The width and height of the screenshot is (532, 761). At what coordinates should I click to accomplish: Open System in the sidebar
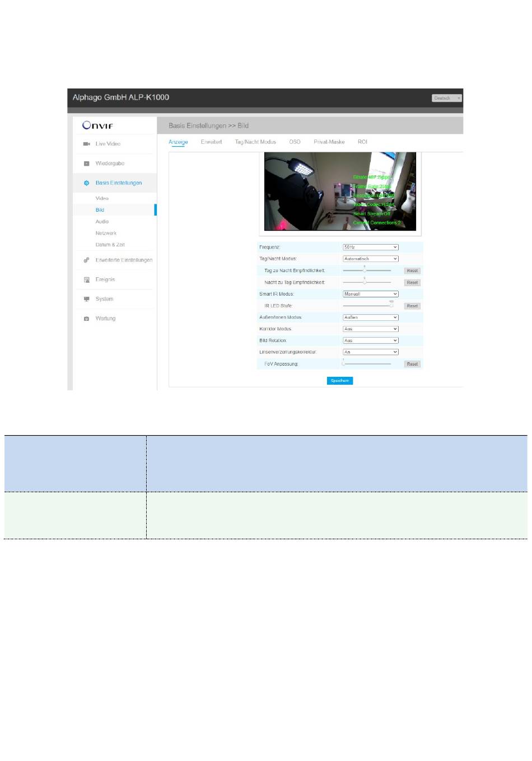click(104, 299)
